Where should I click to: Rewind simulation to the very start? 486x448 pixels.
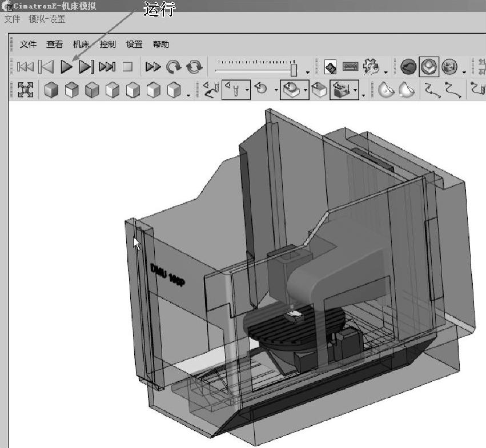(x=25, y=67)
